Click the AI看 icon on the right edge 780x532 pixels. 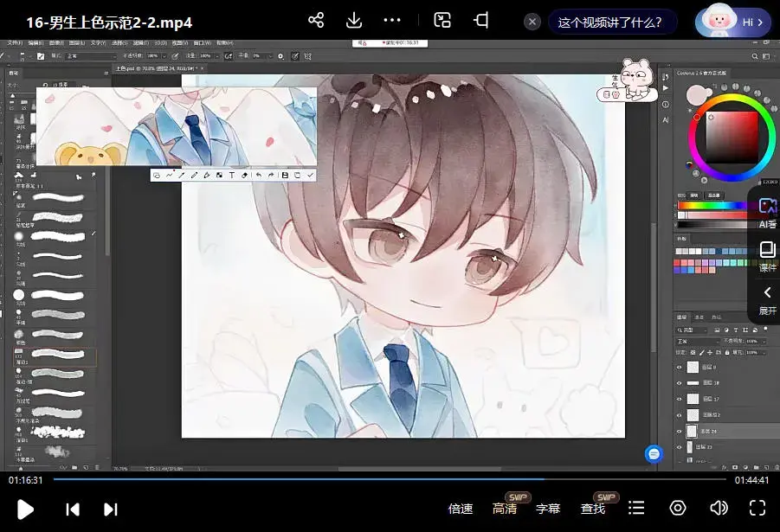click(768, 210)
